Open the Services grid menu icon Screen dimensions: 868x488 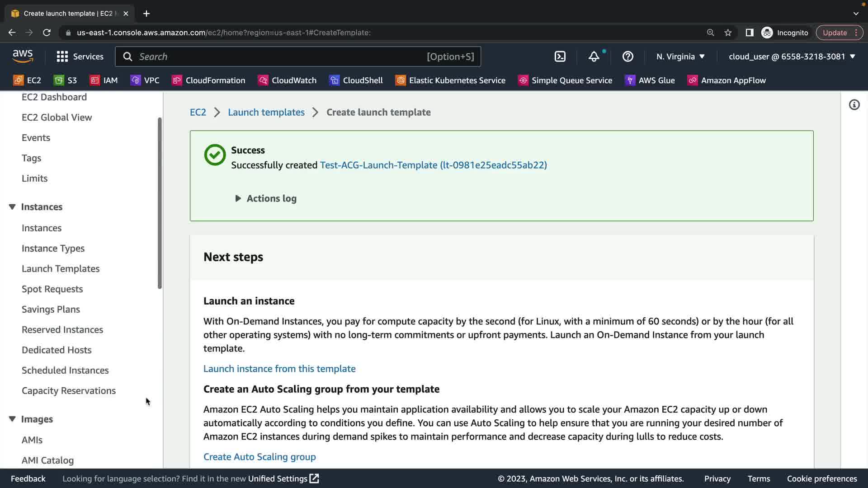click(x=62, y=56)
